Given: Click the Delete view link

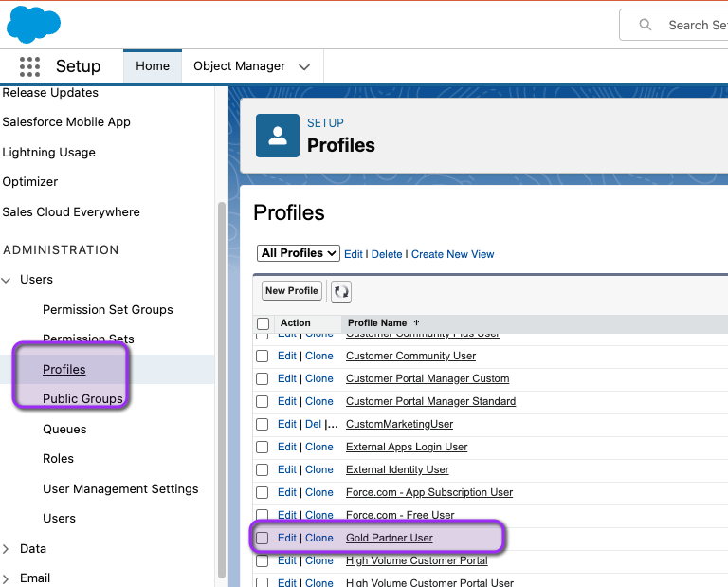Looking at the screenshot, I should [x=387, y=254].
